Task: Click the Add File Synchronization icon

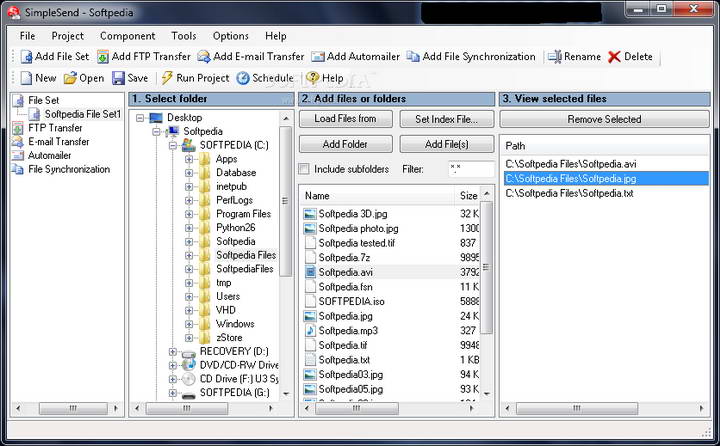Action: point(413,57)
